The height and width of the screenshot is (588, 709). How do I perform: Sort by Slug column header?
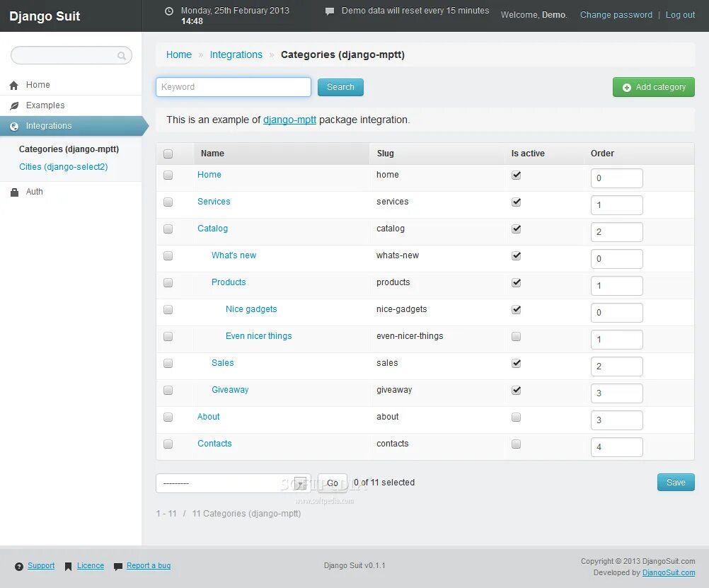pos(385,154)
